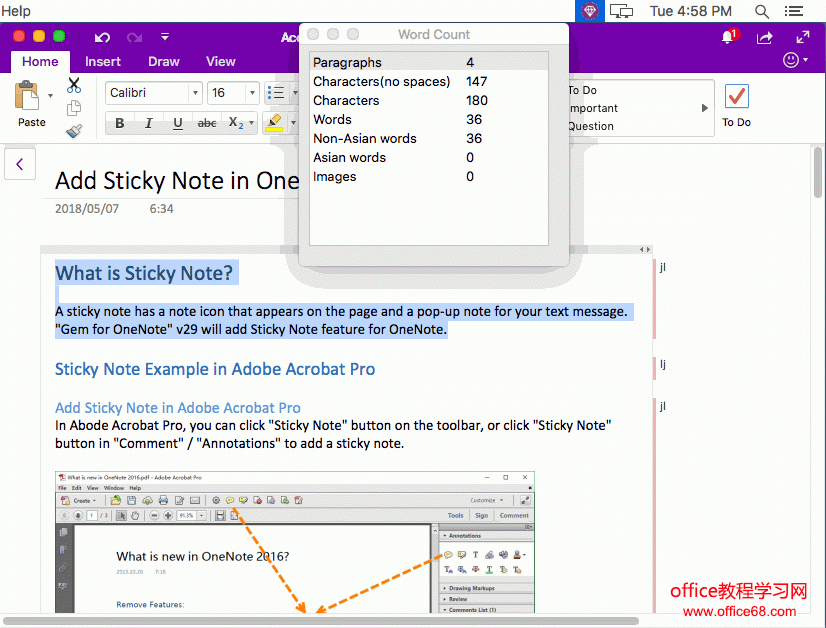Open the Gem diamond icon in menu bar

pyautogui.click(x=589, y=11)
